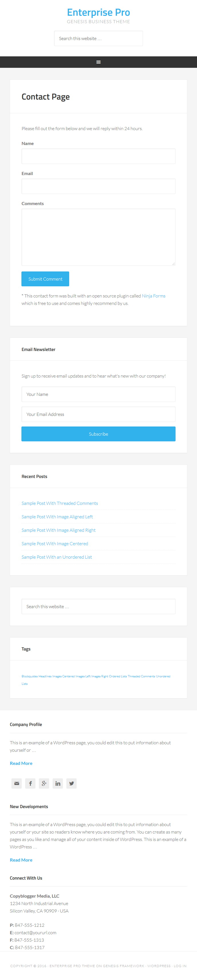
Task: Click the email social icon
Action: point(17,783)
